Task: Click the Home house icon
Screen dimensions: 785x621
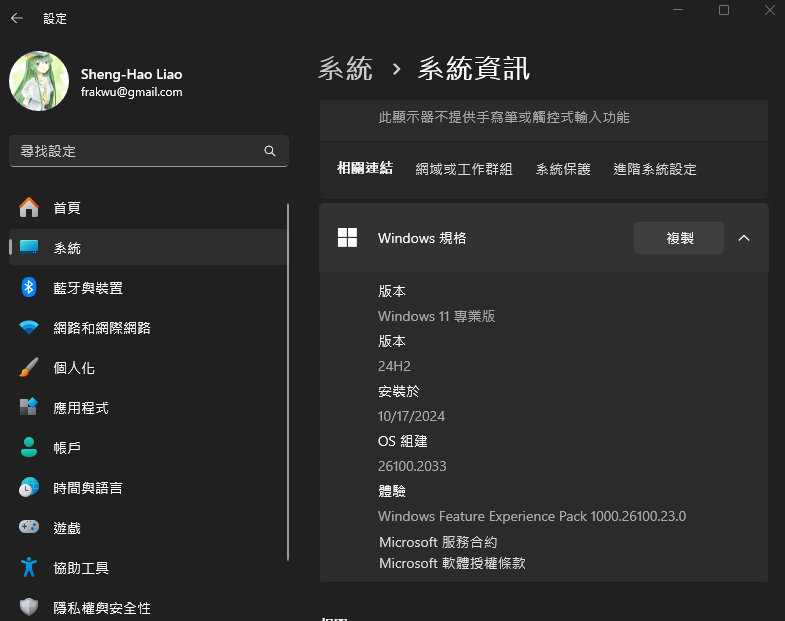Action: [29, 207]
